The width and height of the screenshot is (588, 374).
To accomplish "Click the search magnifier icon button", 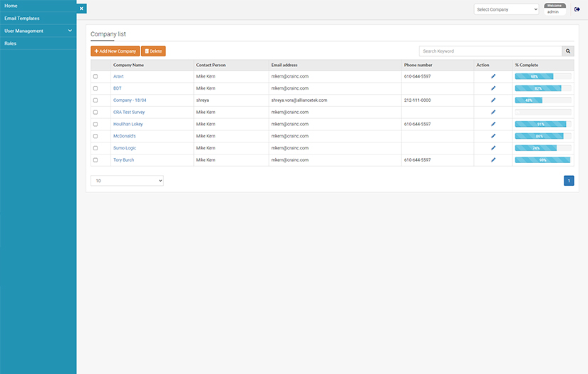I will pyautogui.click(x=568, y=51).
